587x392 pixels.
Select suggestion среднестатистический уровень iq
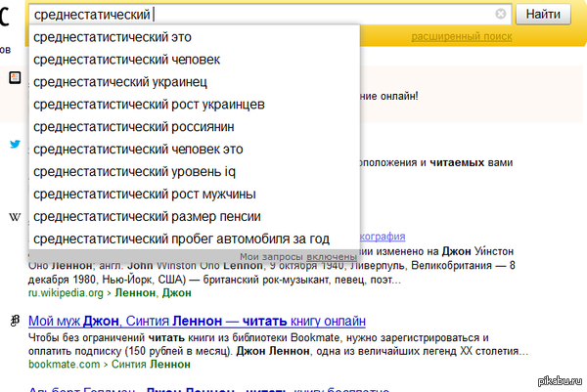[x=195, y=172]
